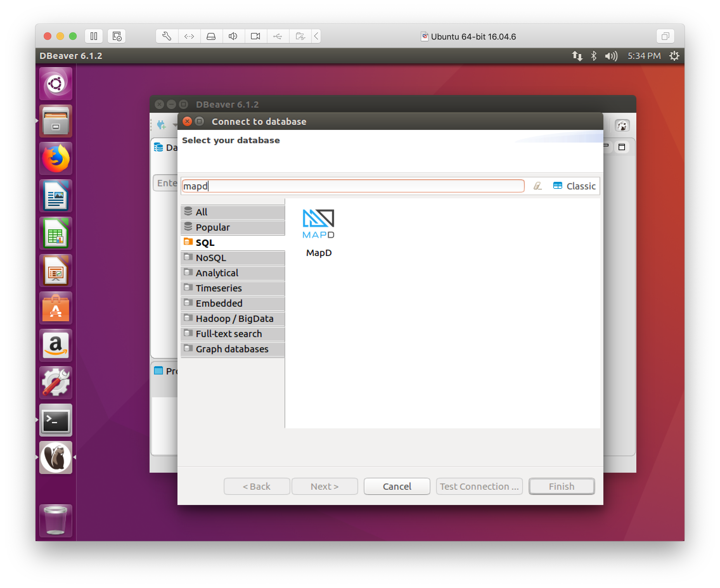This screenshot has width=720, height=588.
Task: Clear the search filter with eraser icon
Action: click(537, 186)
